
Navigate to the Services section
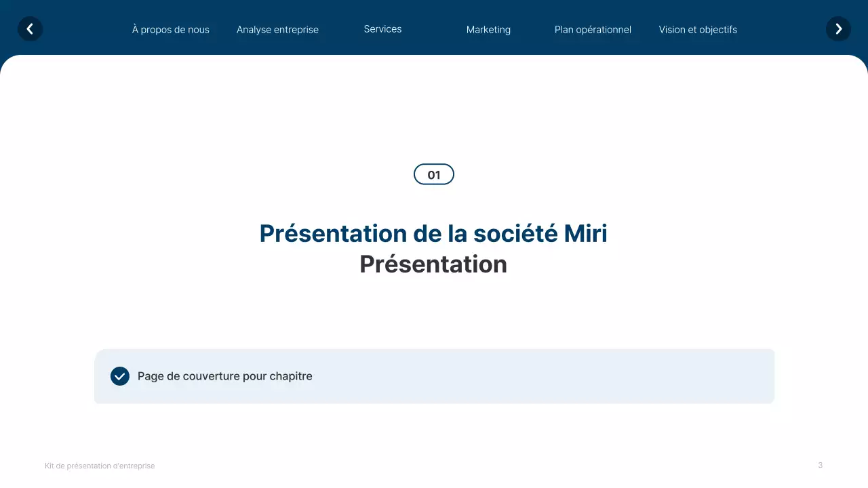(x=382, y=28)
